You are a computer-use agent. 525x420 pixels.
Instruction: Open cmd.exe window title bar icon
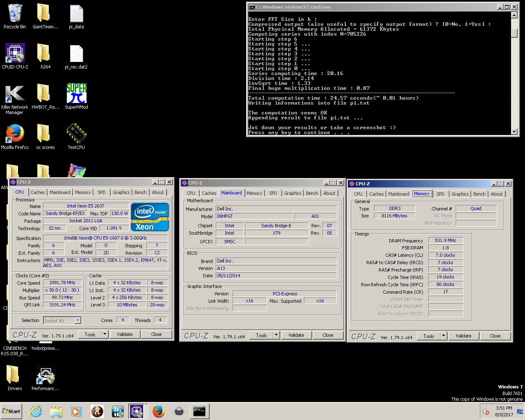click(251, 7)
